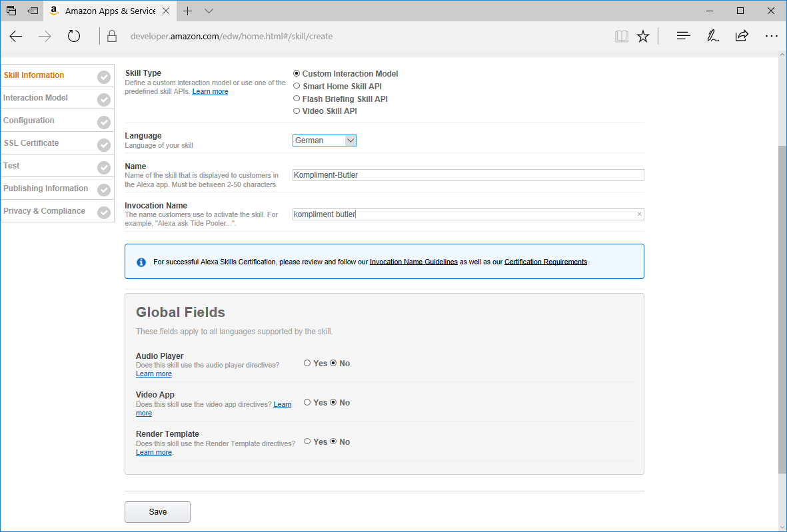Click the Name field containing Kompliment-Butler
Viewport: 787px width, 532px height.
(468, 175)
